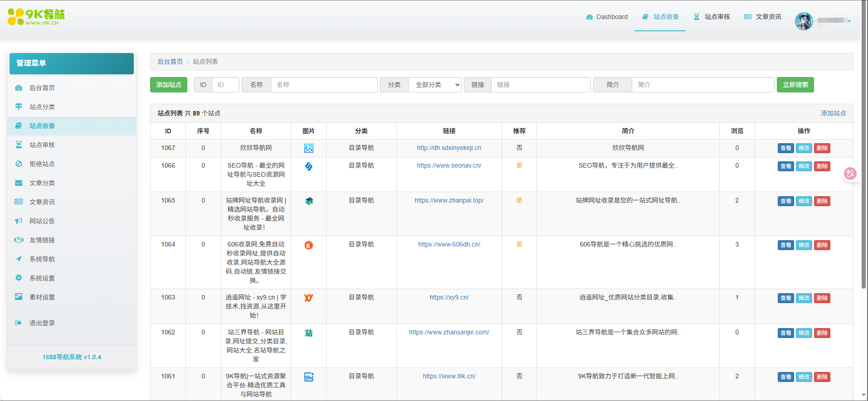The height and width of the screenshot is (401, 868).
Task: Open the https://www.zhansanjie.com/ link
Action: 449,332
